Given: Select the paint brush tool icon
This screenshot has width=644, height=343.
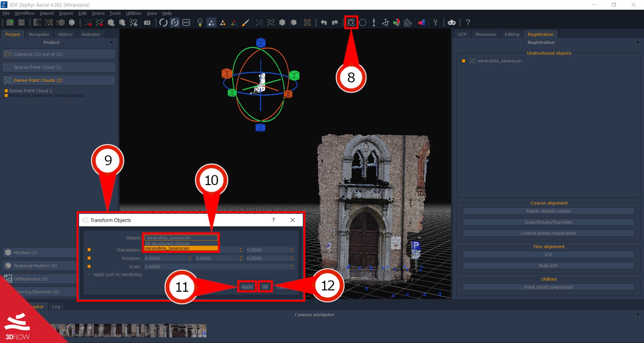Looking at the screenshot, I should 246,22.
